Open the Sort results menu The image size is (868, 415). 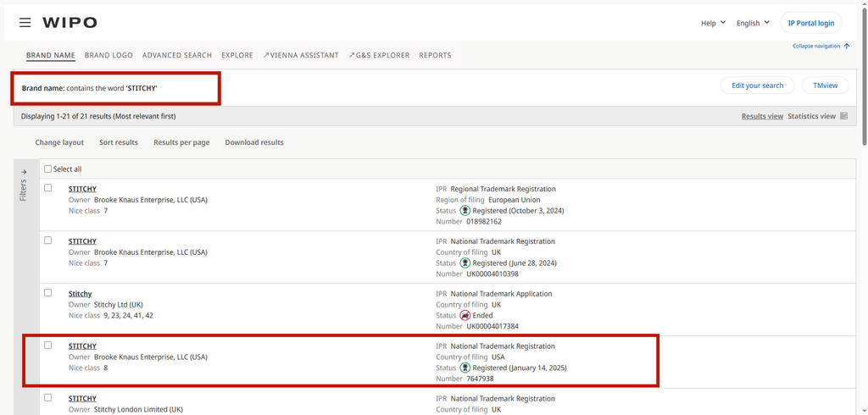point(119,142)
